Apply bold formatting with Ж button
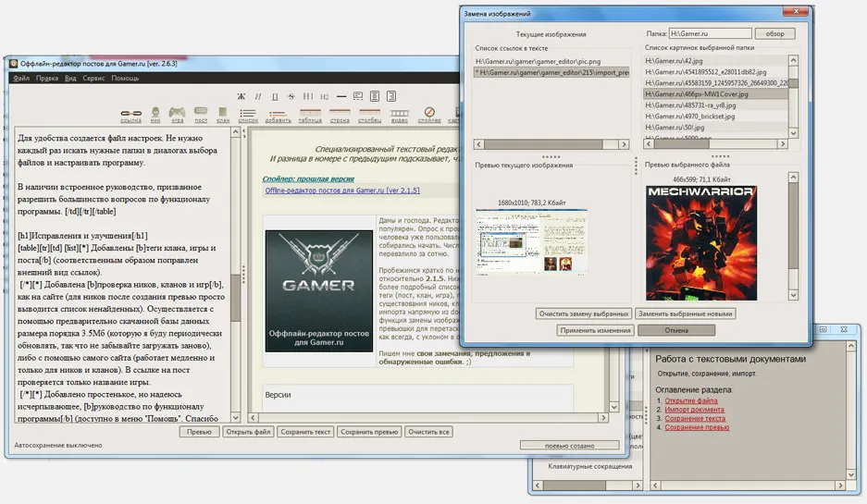 [x=242, y=96]
